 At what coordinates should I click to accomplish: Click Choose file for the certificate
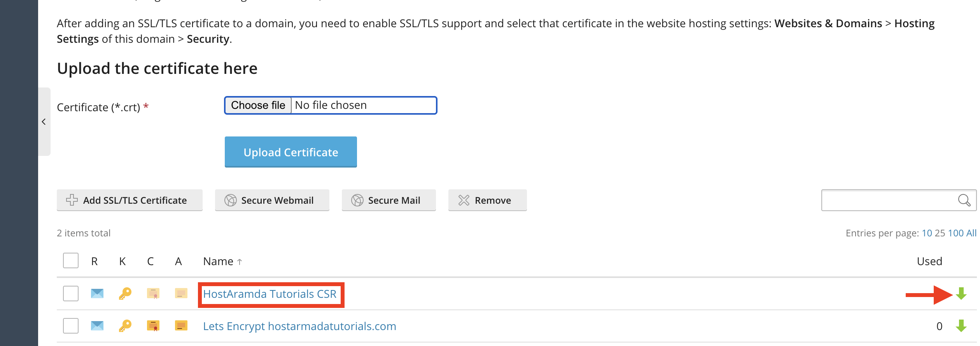click(258, 105)
